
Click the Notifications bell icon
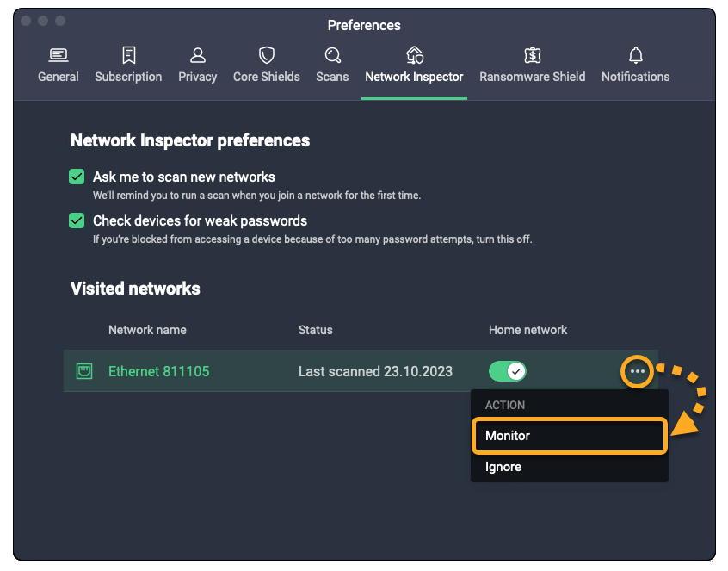coord(635,56)
